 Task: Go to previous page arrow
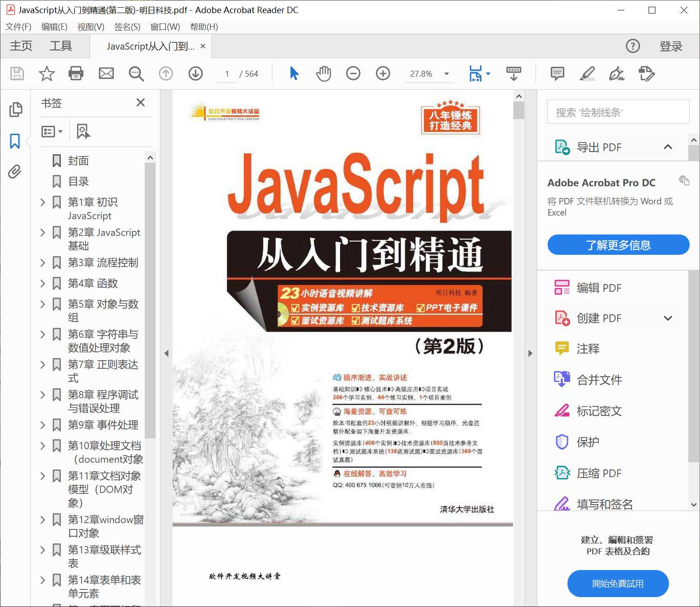166,74
